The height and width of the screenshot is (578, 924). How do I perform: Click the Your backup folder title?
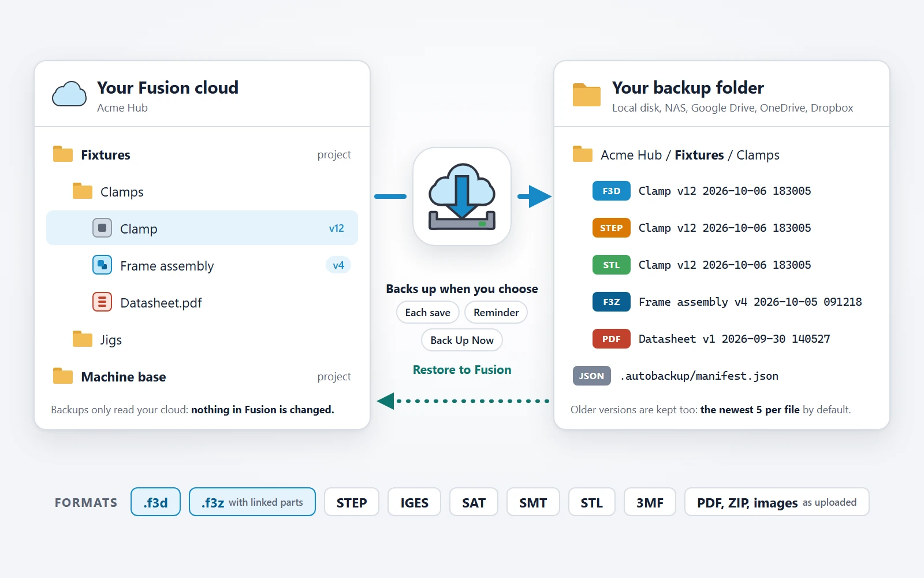click(x=688, y=88)
